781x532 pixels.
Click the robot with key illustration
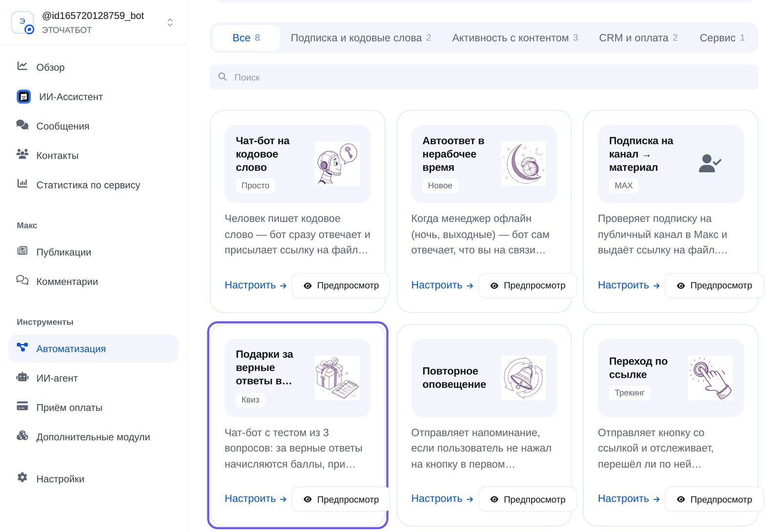pos(337,164)
